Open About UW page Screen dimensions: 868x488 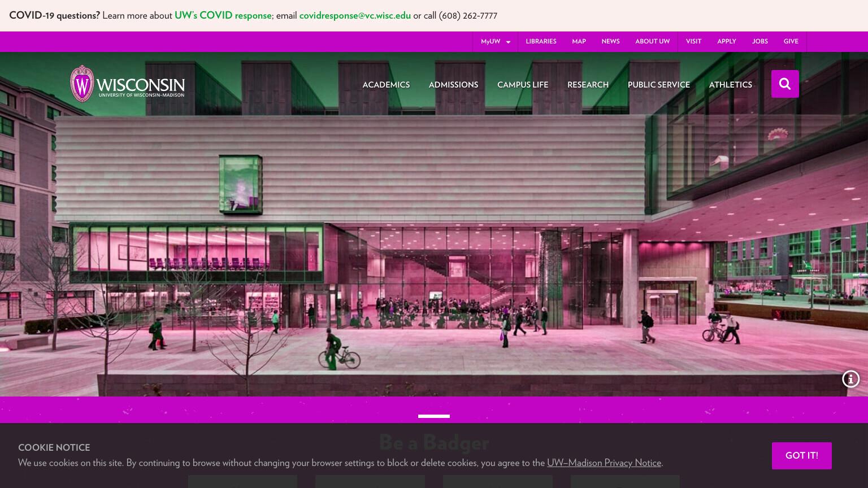point(652,41)
